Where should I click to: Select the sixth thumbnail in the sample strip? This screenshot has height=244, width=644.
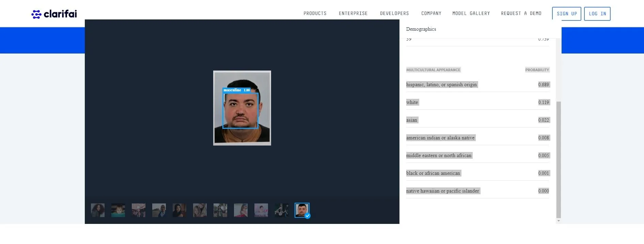(x=200, y=210)
